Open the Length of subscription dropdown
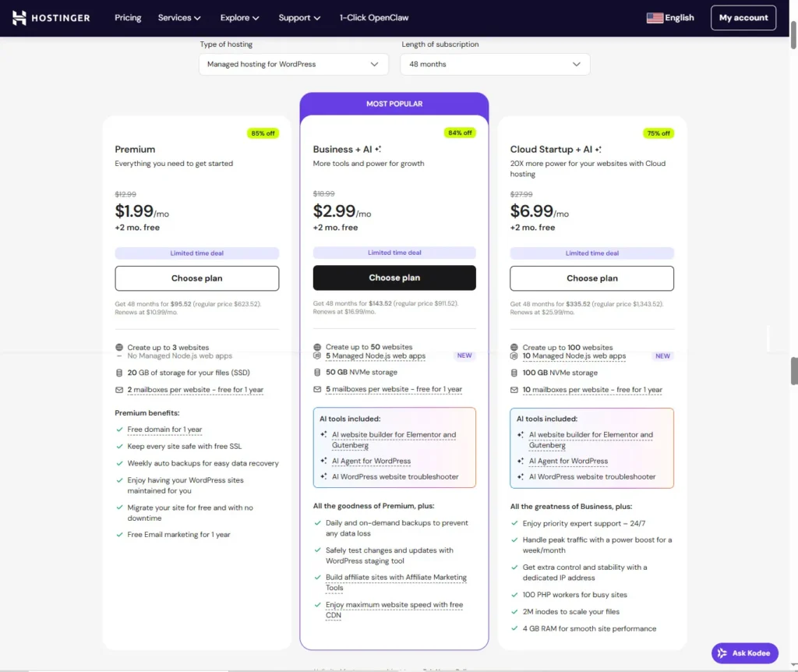This screenshot has width=798, height=672. 495,64
